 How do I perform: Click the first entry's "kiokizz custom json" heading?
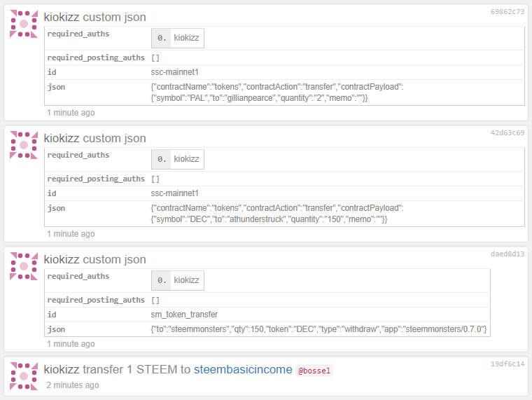94,17
